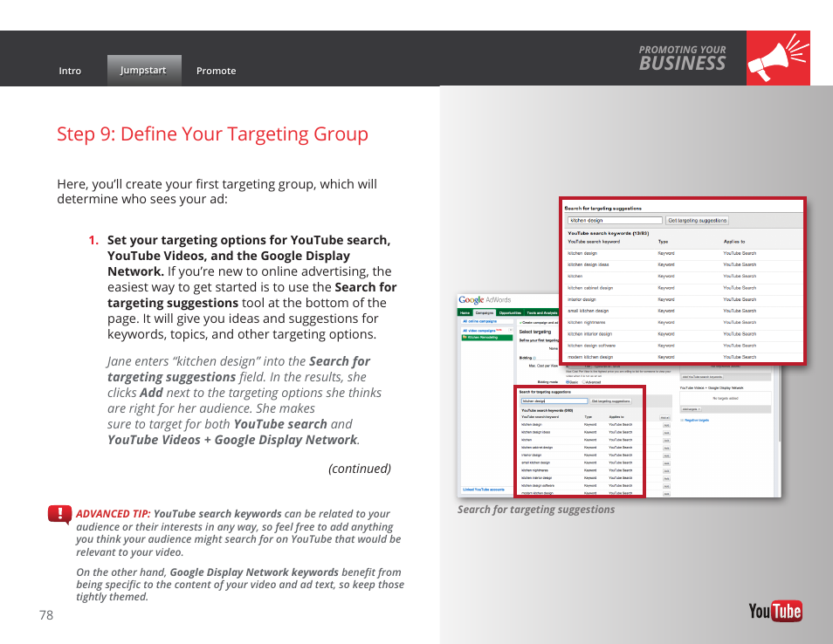Click the AdWords Campaigns tab

coord(484,312)
